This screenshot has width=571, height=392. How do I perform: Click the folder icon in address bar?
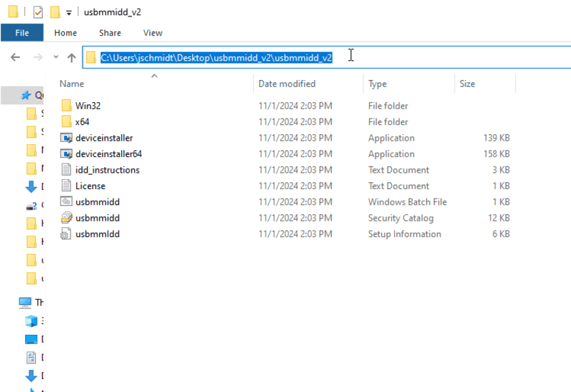91,58
